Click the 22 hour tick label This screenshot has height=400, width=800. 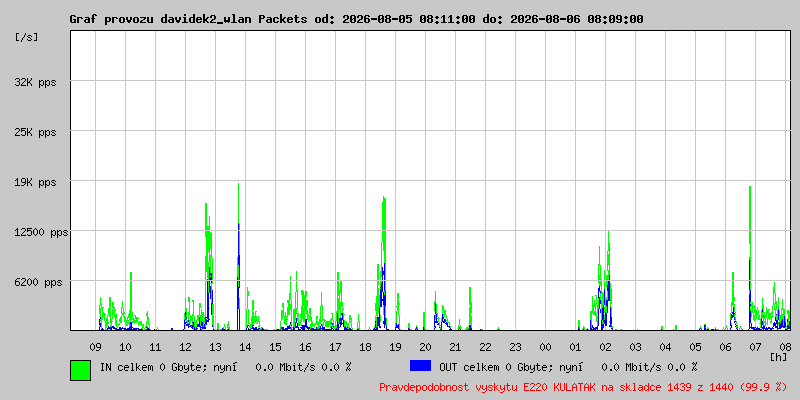486,347
